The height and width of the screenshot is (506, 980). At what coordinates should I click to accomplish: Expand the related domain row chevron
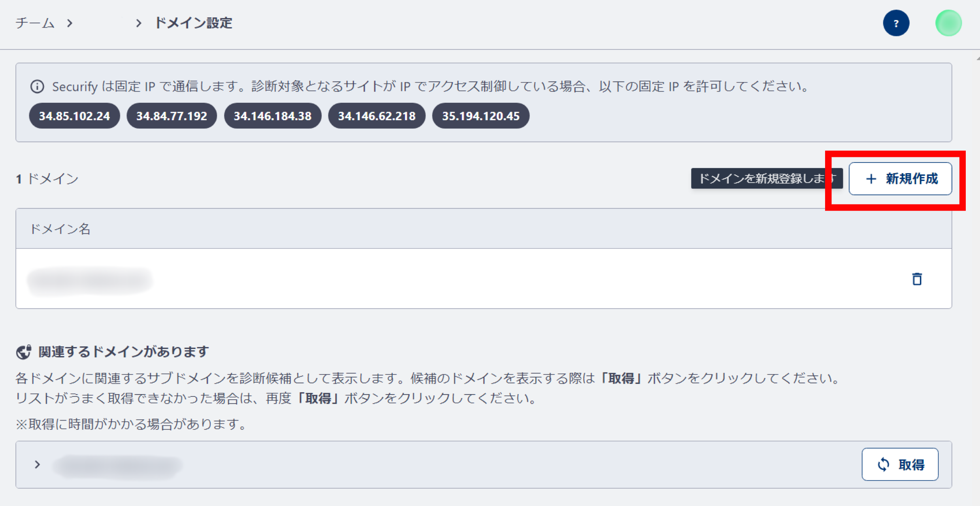[x=37, y=464]
